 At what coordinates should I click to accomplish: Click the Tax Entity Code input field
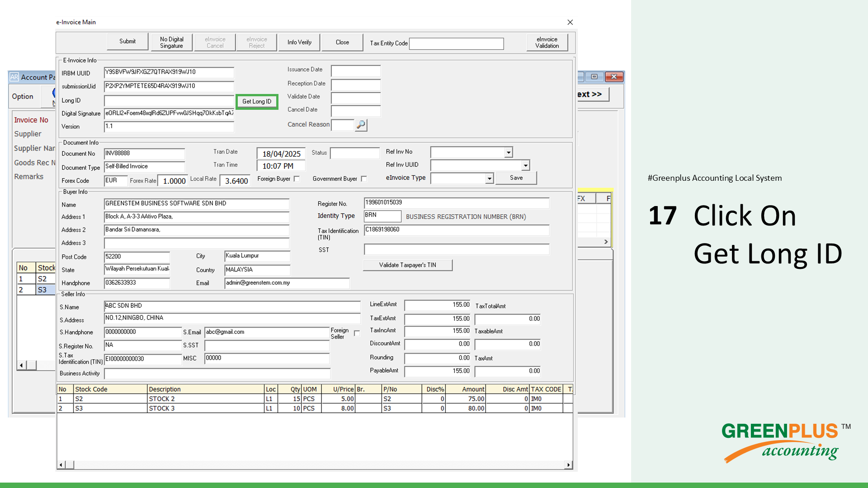(x=456, y=43)
